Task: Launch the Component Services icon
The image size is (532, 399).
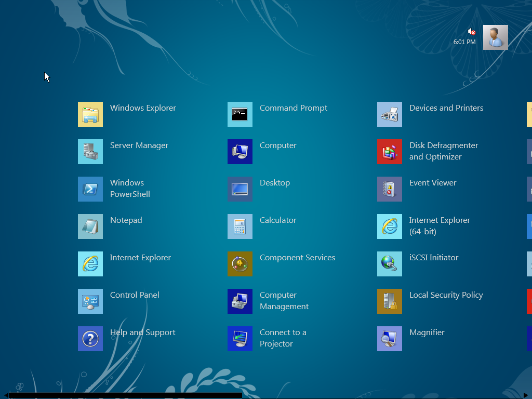Action: point(240,264)
